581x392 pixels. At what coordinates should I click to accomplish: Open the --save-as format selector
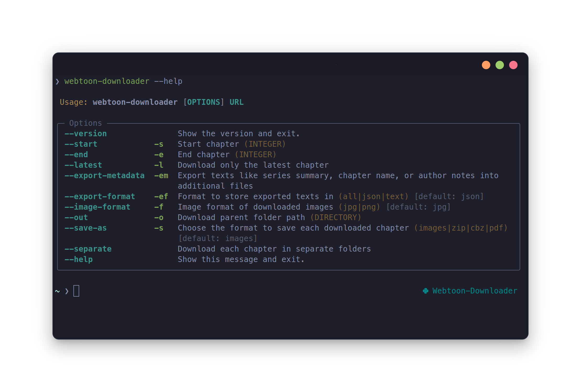pyautogui.click(x=85, y=228)
